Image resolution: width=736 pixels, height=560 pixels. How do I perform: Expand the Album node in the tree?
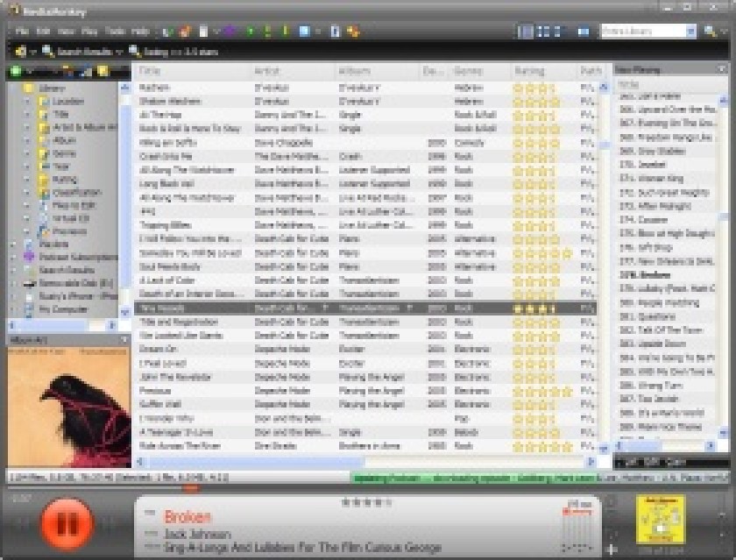(27, 140)
